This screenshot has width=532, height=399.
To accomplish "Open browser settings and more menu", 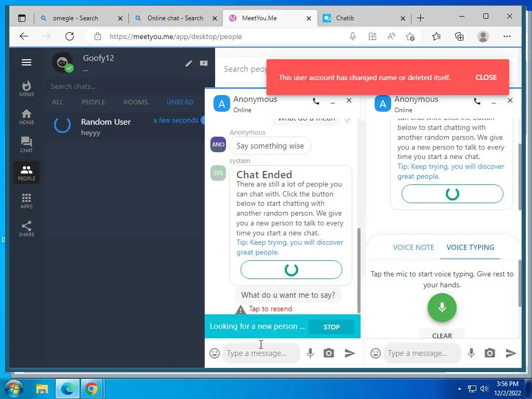I will click(507, 36).
